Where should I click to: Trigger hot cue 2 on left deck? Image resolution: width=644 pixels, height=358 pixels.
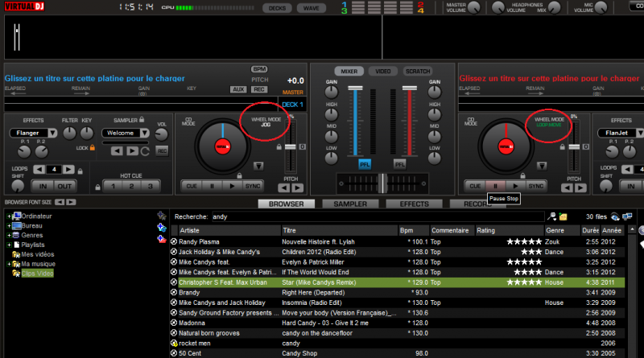pyautogui.click(x=130, y=186)
